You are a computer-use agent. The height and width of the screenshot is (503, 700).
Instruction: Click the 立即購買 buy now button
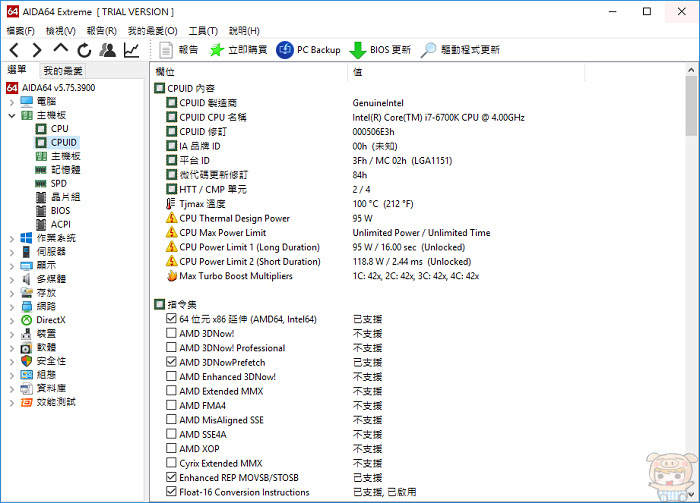[x=238, y=50]
